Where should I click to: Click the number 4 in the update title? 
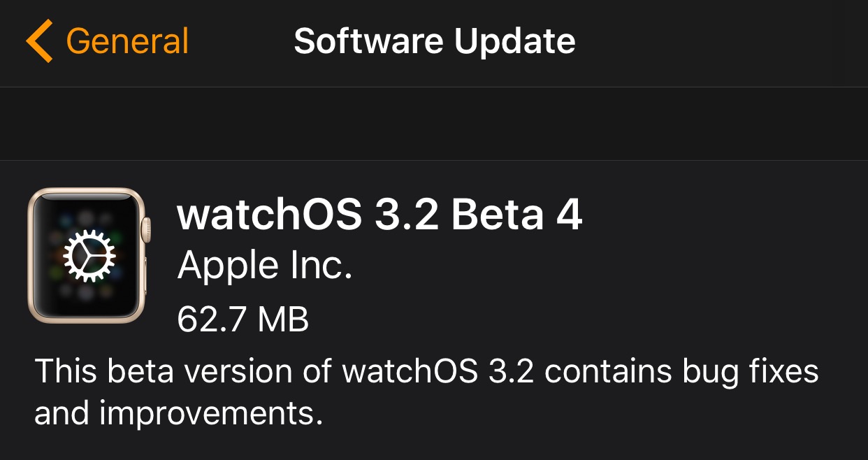(x=569, y=216)
